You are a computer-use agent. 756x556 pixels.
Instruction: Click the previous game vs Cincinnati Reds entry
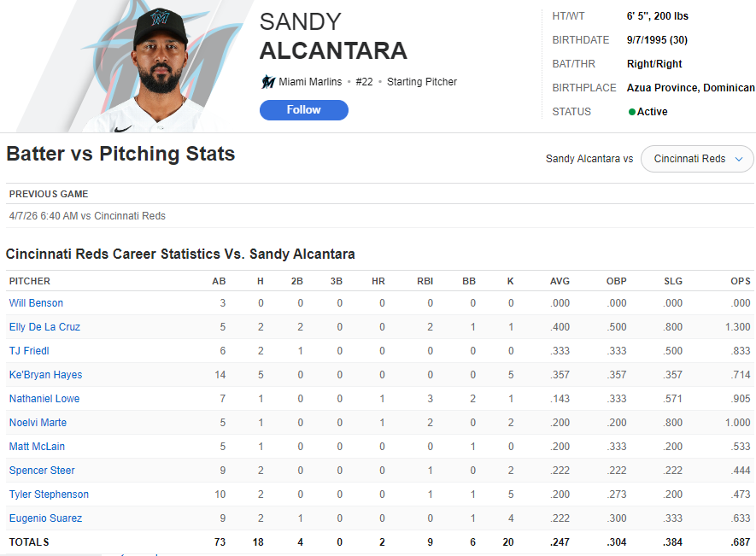coord(87,216)
